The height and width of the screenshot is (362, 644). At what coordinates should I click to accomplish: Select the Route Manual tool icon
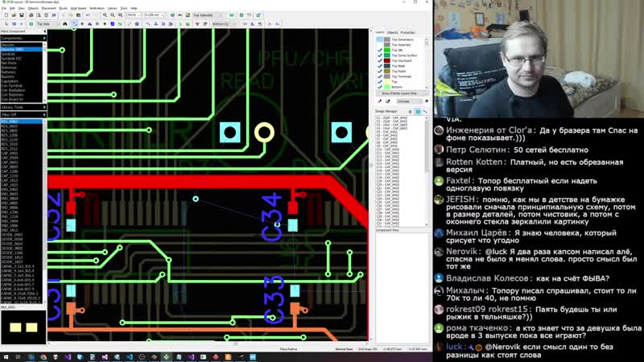coord(75,24)
